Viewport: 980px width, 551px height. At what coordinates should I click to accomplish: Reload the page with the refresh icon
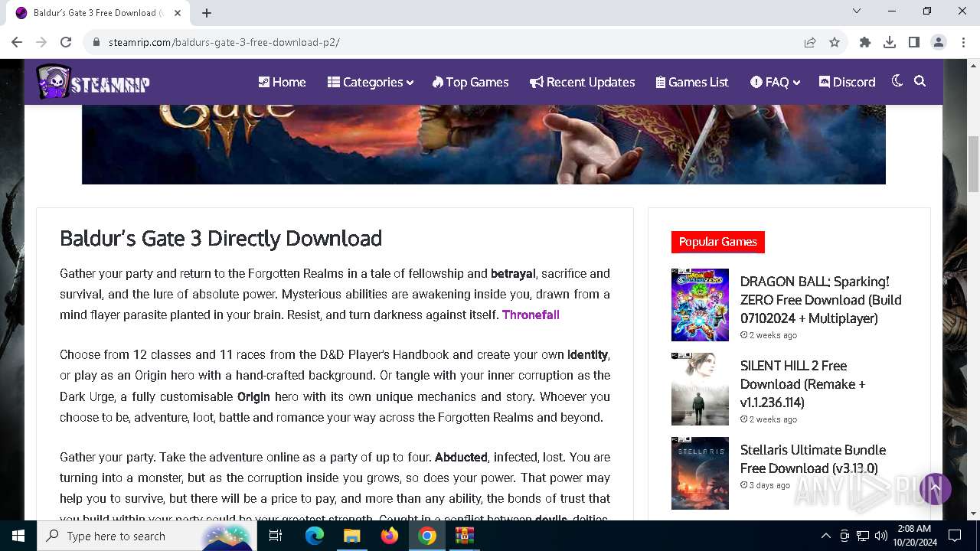(x=66, y=42)
